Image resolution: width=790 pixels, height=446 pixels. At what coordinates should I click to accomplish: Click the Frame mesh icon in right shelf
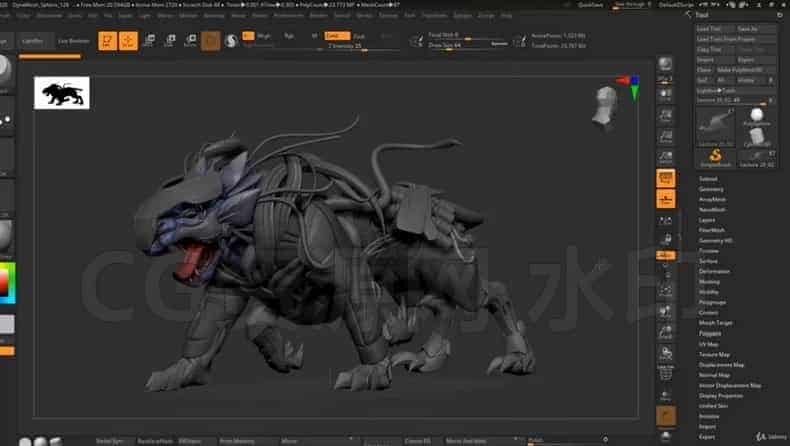tap(665, 290)
